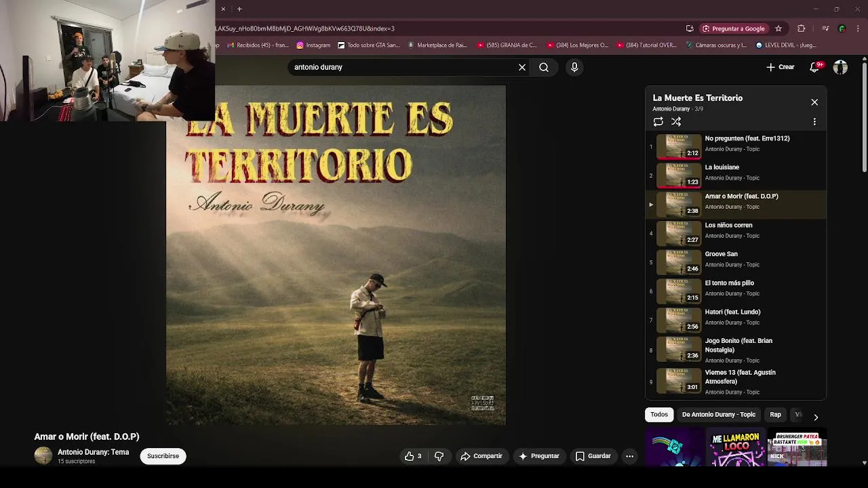Image resolution: width=868 pixels, height=488 pixels.
Task: Play La louisiane from the playlist
Action: (736, 175)
